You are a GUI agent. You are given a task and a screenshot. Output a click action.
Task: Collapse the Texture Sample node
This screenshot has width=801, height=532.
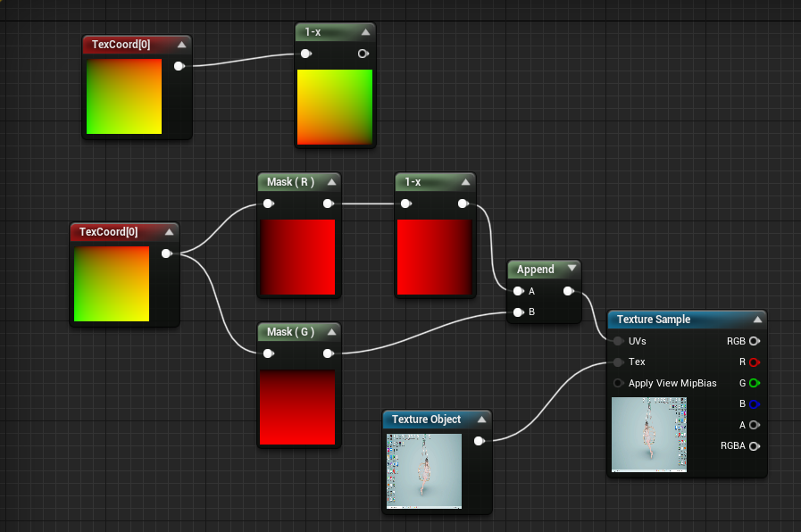(756, 319)
